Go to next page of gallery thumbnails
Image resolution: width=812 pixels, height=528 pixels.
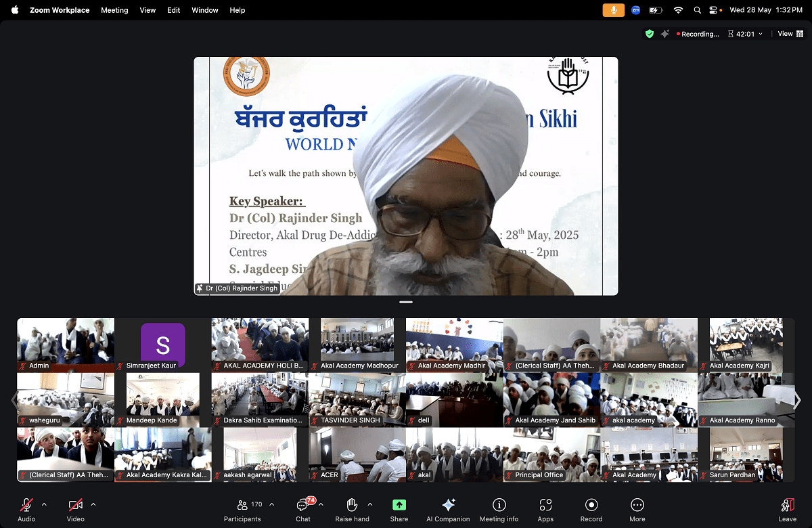(x=797, y=401)
